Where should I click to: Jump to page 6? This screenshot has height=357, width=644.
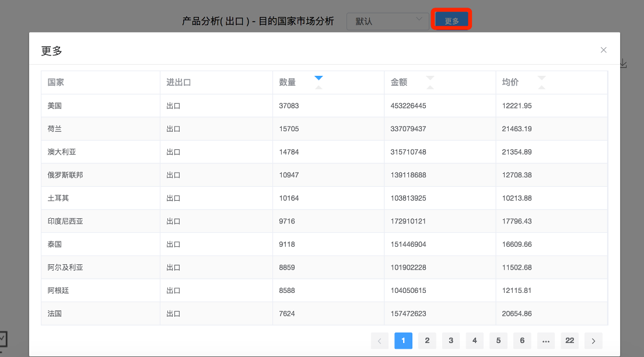click(522, 341)
